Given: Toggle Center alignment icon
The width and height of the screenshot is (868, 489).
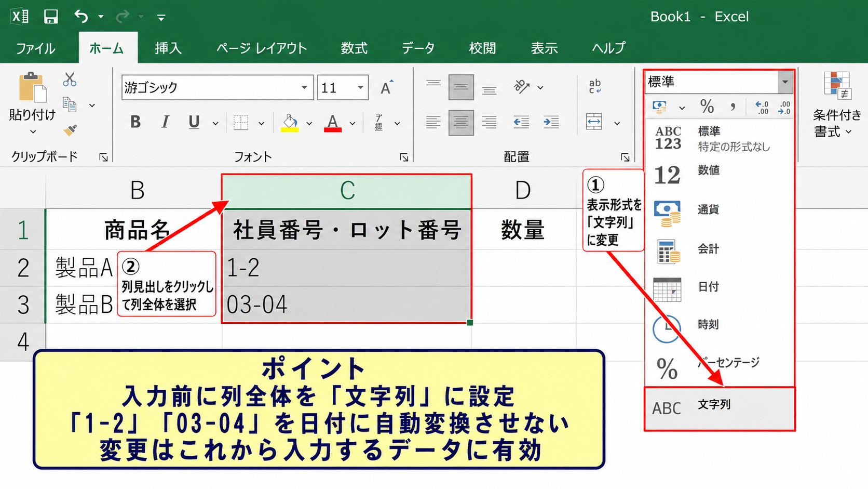Looking at the screenshot, I should (x=461, y=123).
